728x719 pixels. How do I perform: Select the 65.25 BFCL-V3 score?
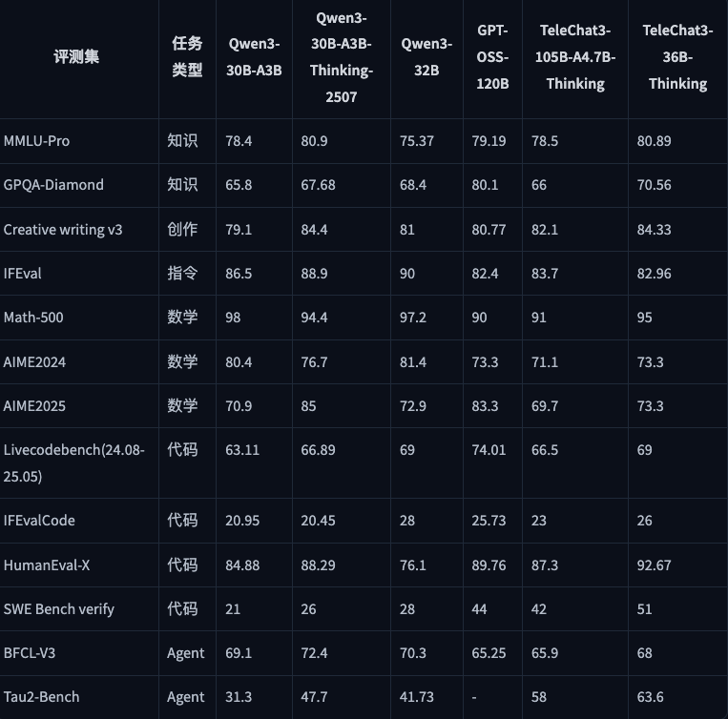489,653
